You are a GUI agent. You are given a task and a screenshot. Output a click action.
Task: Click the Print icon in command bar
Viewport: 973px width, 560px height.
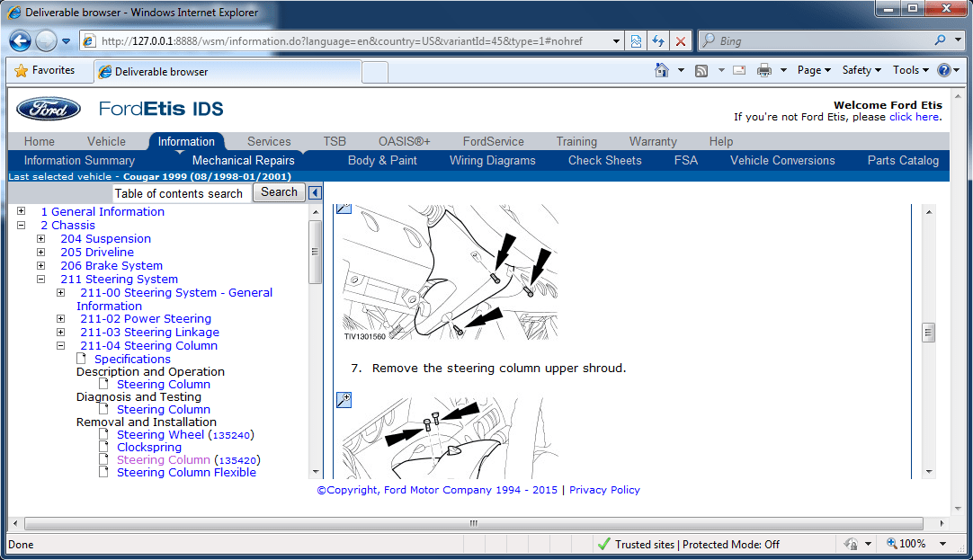[763, 71]
